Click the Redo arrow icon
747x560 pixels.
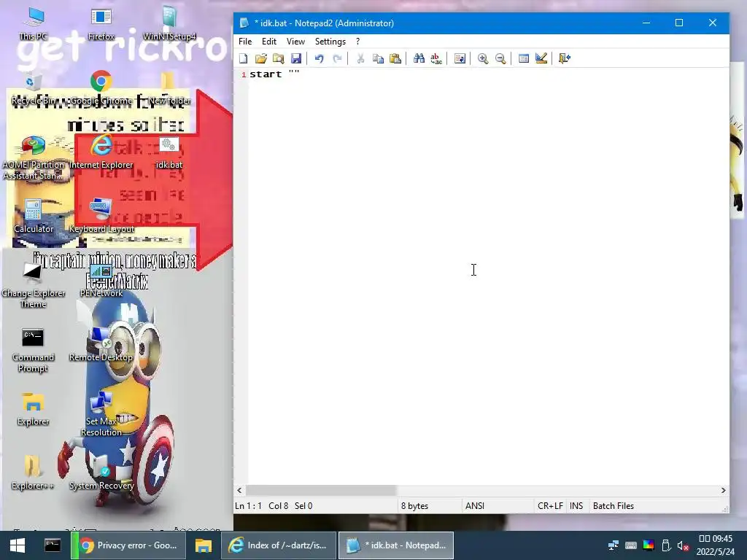337,58
